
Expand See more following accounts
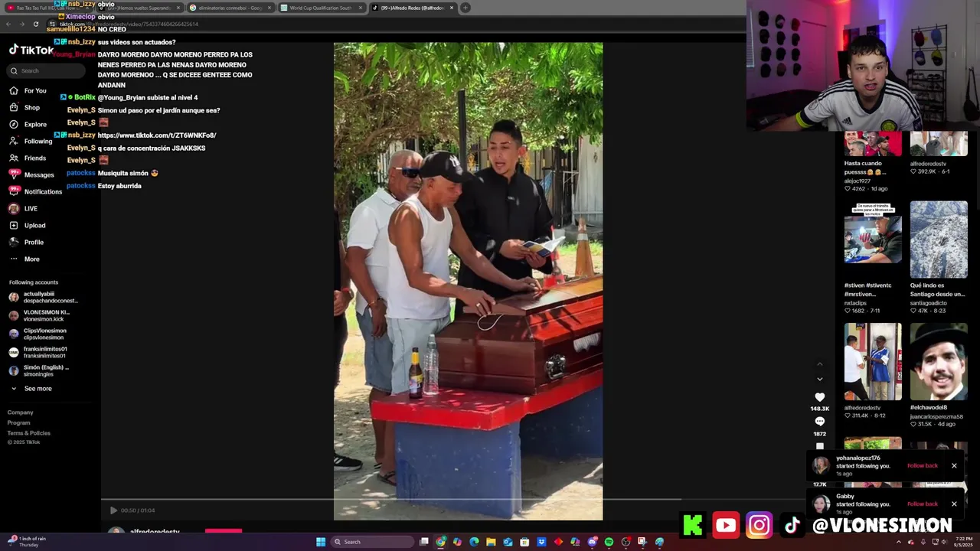tap(31, 389)
